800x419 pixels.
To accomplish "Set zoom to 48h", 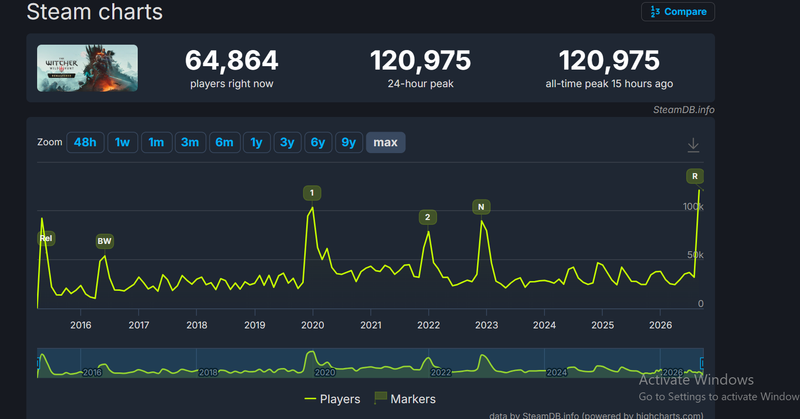I will coord(85,142).
